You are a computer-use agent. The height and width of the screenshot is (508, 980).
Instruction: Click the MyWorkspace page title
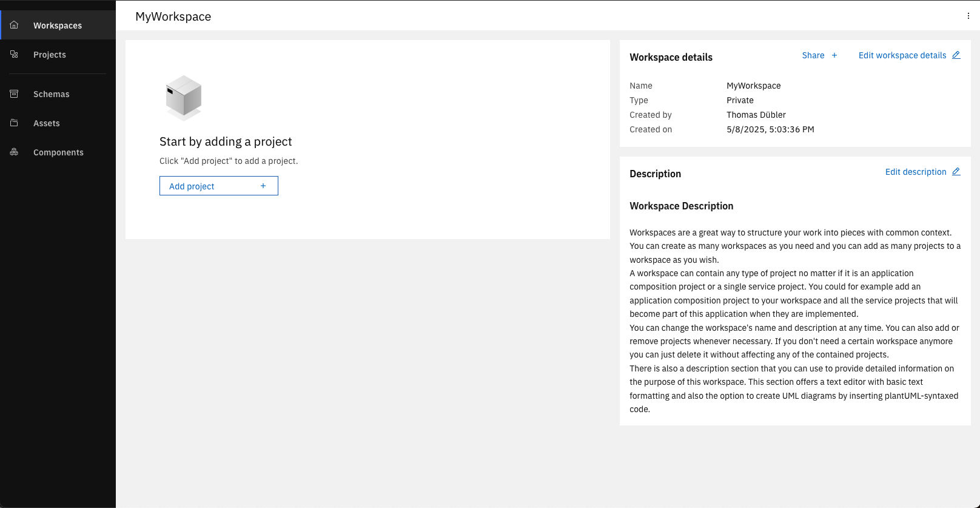click(x=173, y=16)
